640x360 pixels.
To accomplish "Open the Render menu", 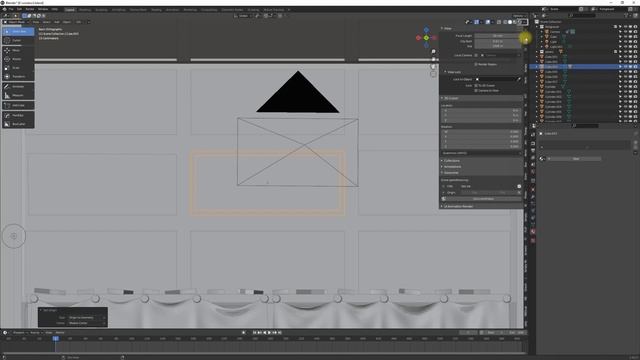I will click(x=30, y=9).
